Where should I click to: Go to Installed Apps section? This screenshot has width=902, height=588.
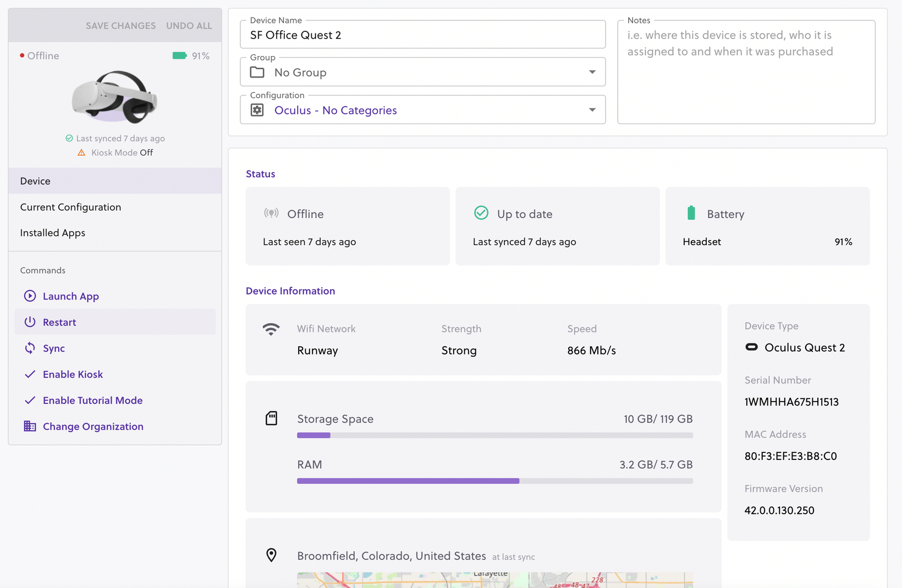[x=115, y=233]
